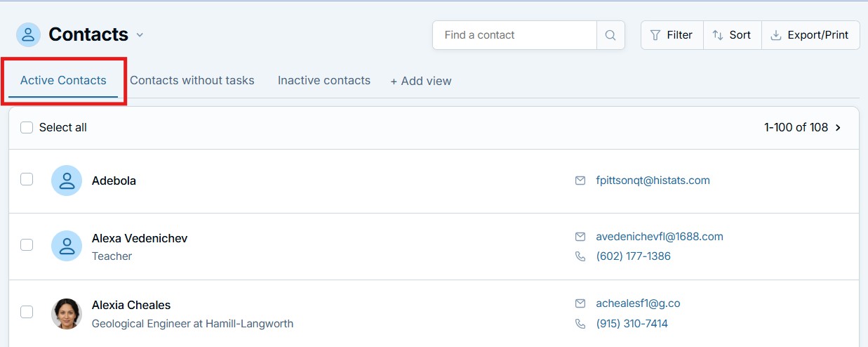Screen dimensions: 868x347
Task: Check the Select all checkbox
Action: (27, 127)
